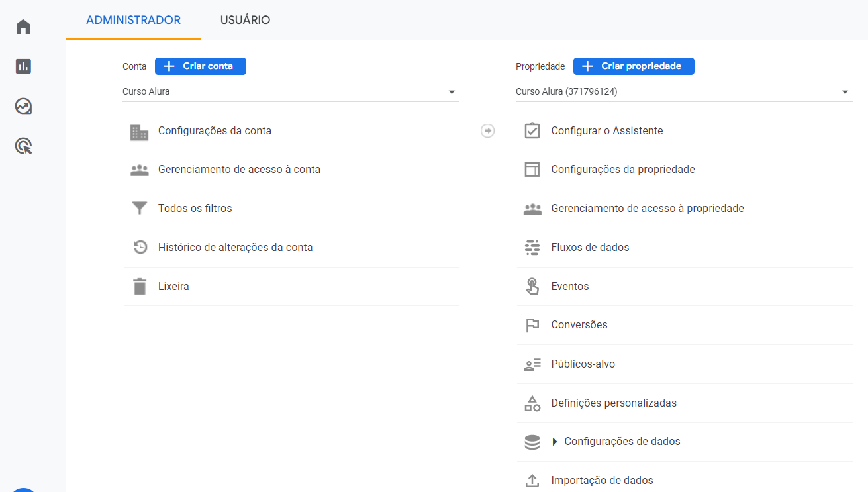Image resolution: width=868 pixels, height=492 pixels.
Task: Click the checklist icon for Configurar o Assistente
Action: click(532, 131)
